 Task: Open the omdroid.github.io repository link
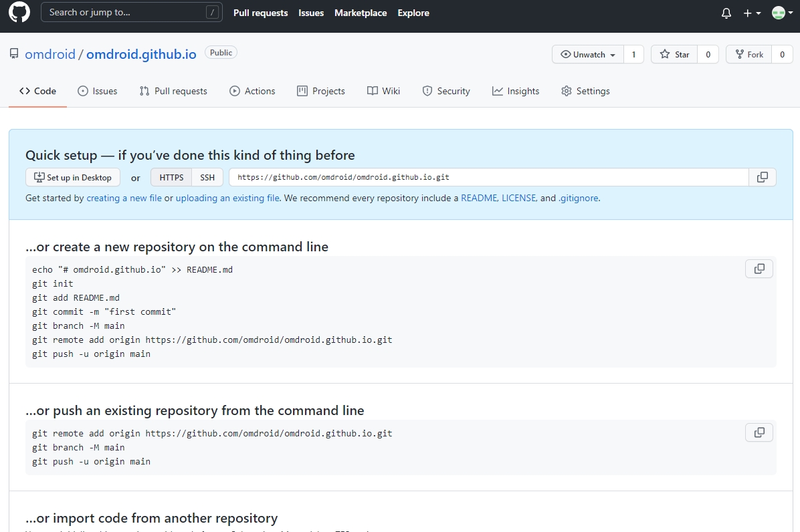click(x=141, y=54)
